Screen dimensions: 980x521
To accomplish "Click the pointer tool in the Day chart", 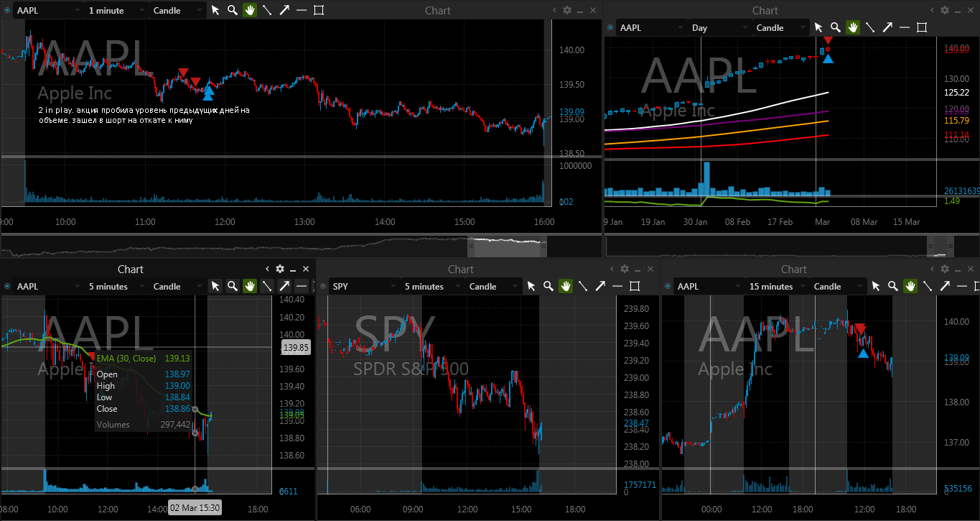I will [x=818, y=27].
